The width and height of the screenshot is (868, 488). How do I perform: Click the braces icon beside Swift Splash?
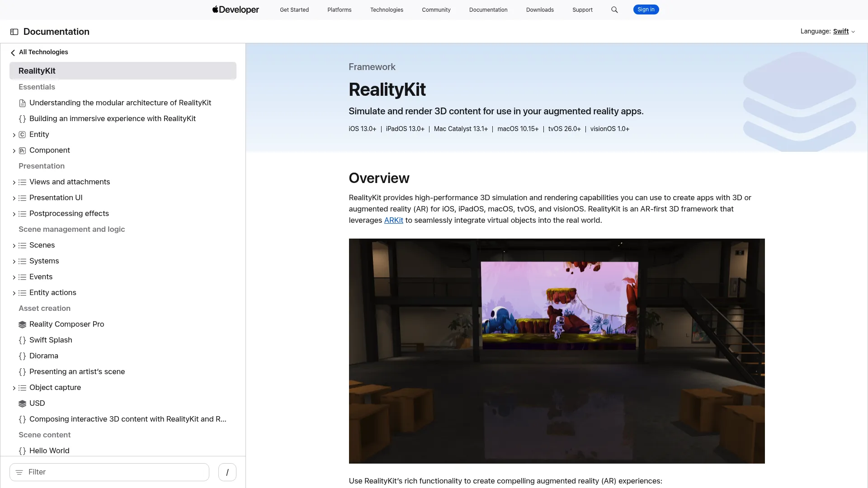click(x=22, y=340)
